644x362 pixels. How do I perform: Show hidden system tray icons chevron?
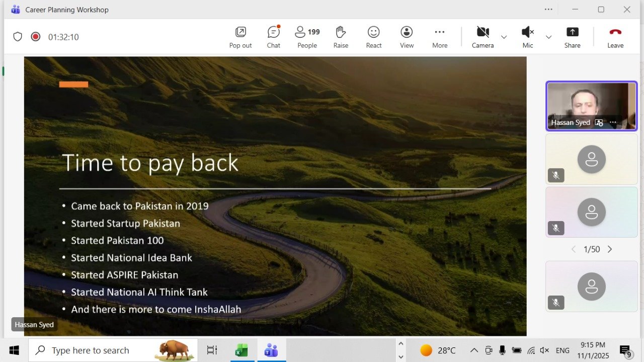[x=474, y=350]
